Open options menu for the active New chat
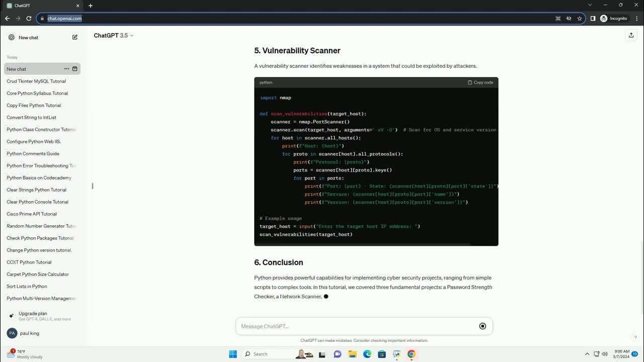The image size is (644, 362). tap(66, 69)
